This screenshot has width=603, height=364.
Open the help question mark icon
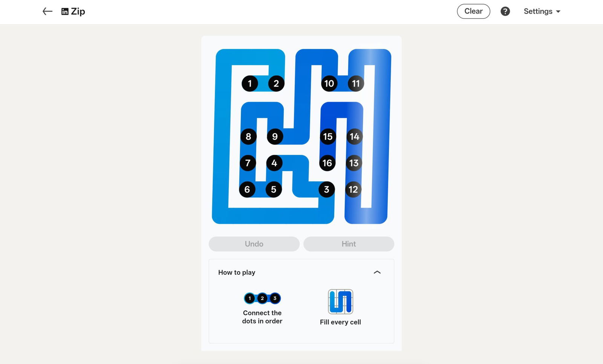pyautogui.click(x=505, y=11)
